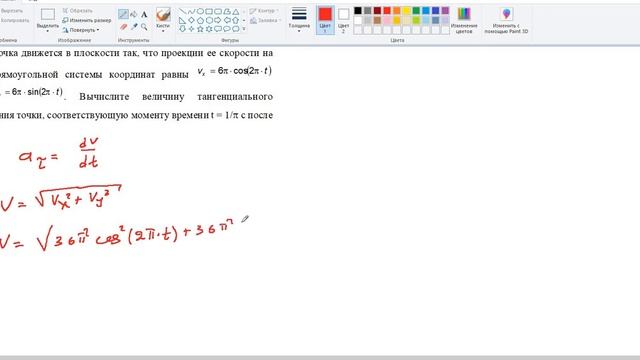This screenshot has width=640, height=360.
Task: Pick the pentagon shape
Action: click(x=200, y=20)
